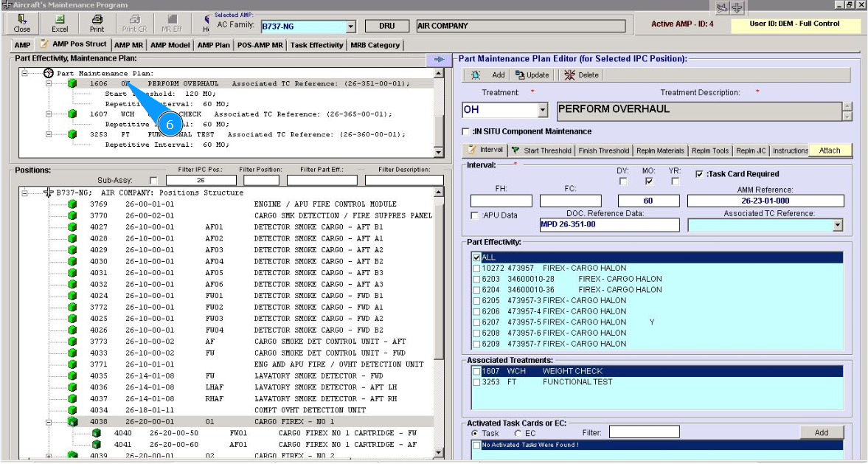
Task: Click the Print toolbar icon
Action: tap(97, 20)
